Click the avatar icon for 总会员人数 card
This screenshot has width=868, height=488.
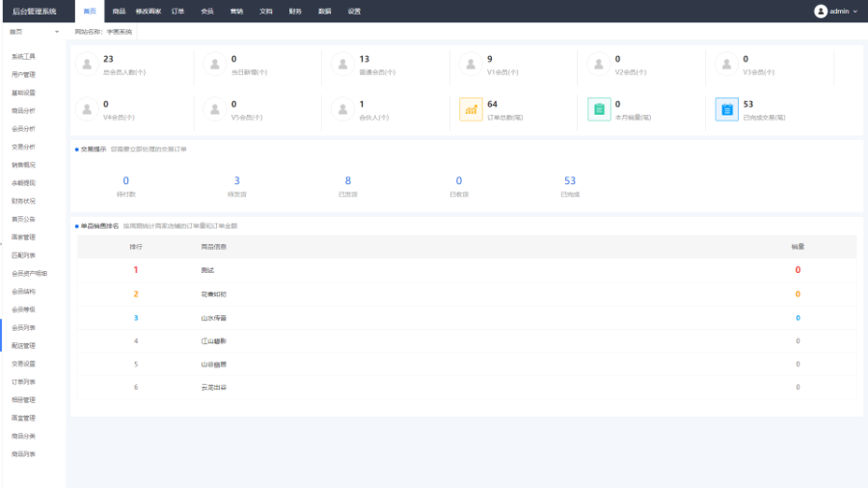coord(87,65)
